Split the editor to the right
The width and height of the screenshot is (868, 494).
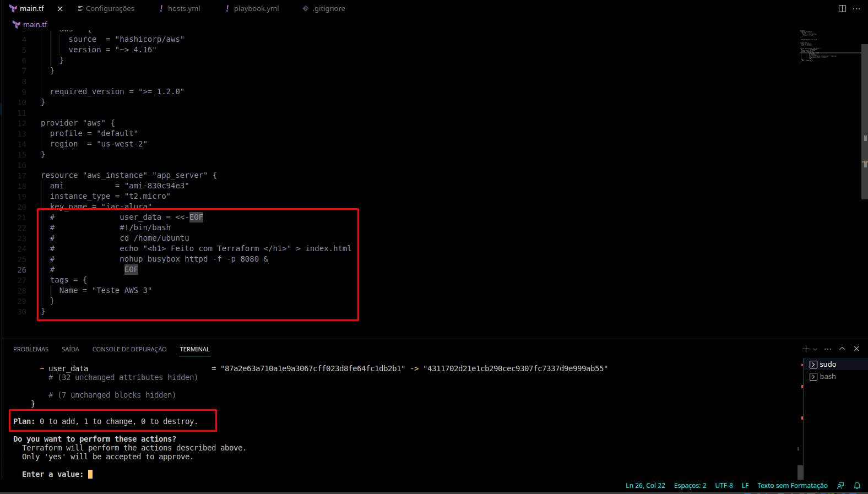click(x=842, y=9)
